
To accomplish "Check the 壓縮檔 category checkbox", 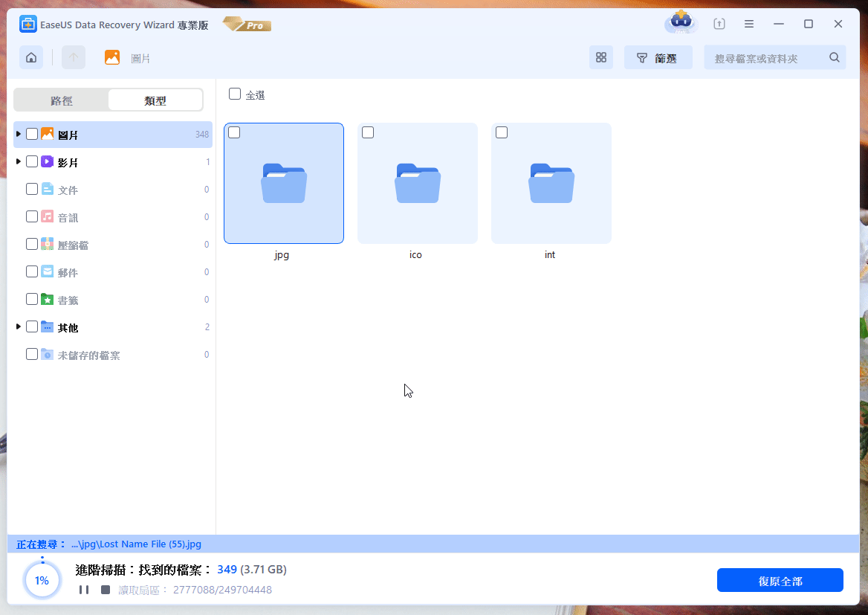I will point(32,245).
